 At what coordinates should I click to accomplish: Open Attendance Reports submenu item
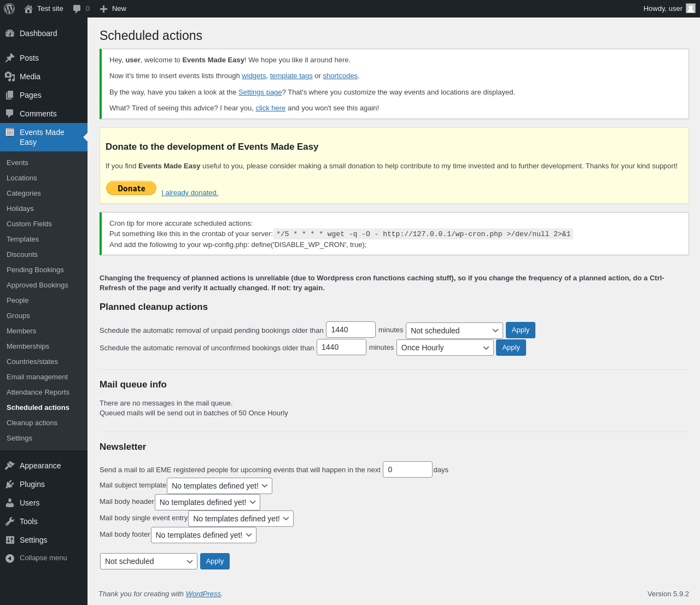pos(38,392)
